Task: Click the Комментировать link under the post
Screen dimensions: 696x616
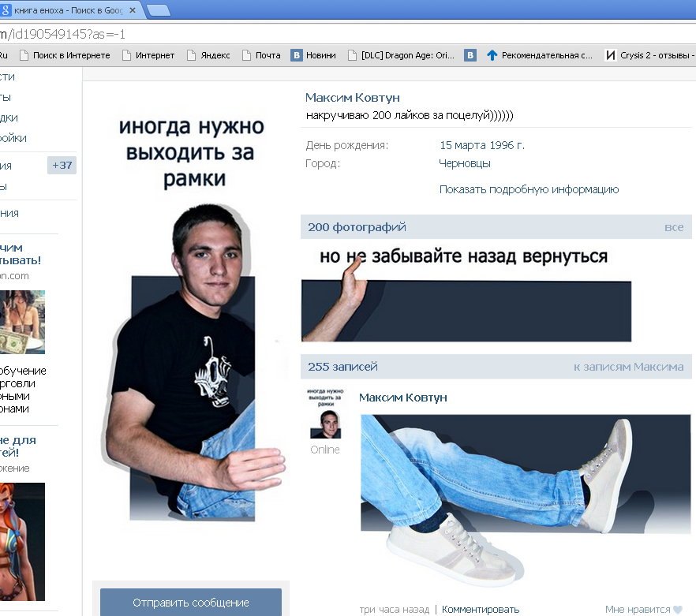Action: tap(481, 609)
